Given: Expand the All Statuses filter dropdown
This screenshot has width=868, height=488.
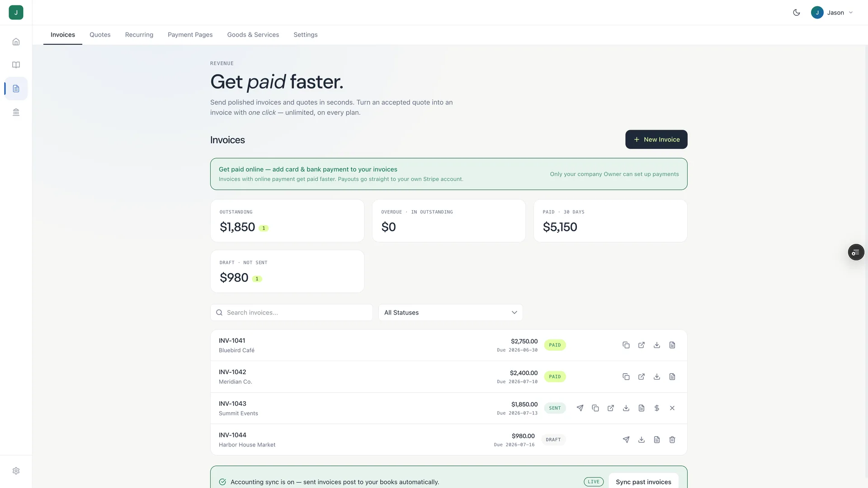Looking at the screenshot, I should pyautogui.click(x=451, y=313).
